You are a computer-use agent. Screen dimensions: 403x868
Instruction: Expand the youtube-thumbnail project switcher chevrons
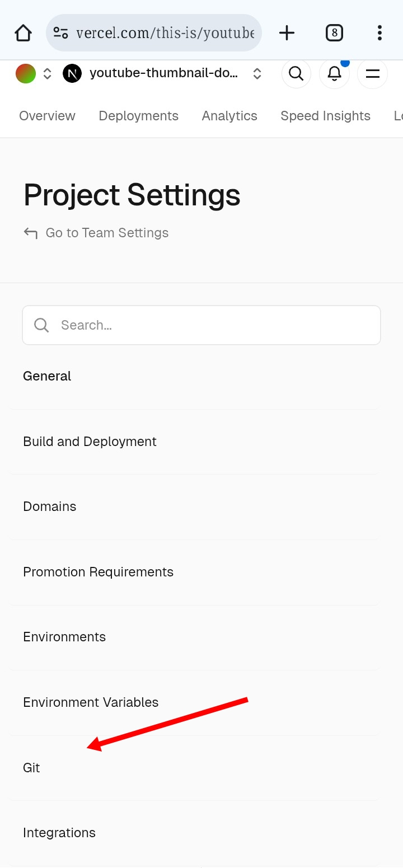coord(257,73)
